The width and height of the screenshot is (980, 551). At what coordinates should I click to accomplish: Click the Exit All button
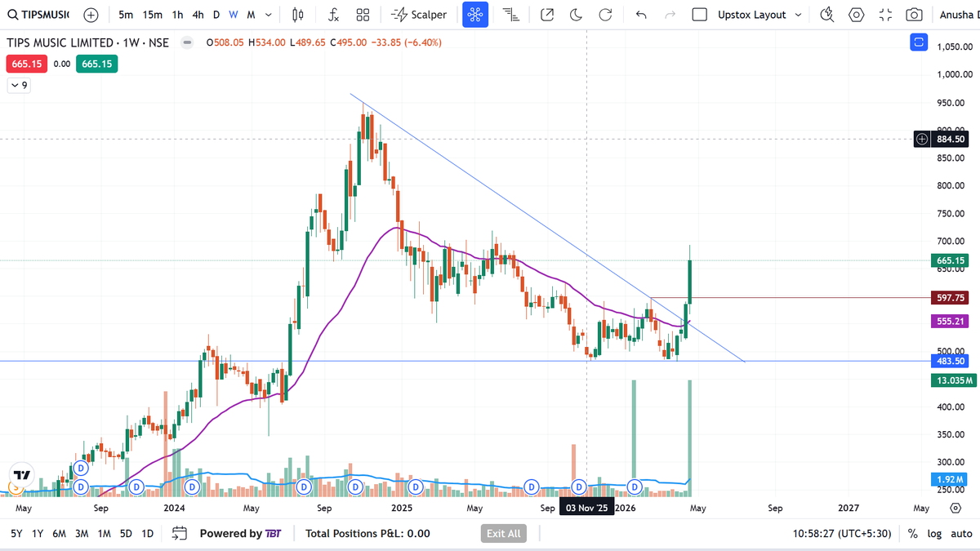point(503,533)
